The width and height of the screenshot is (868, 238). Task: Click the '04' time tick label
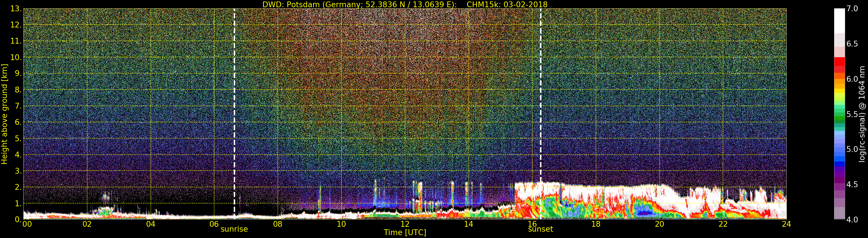pos(151,224)
